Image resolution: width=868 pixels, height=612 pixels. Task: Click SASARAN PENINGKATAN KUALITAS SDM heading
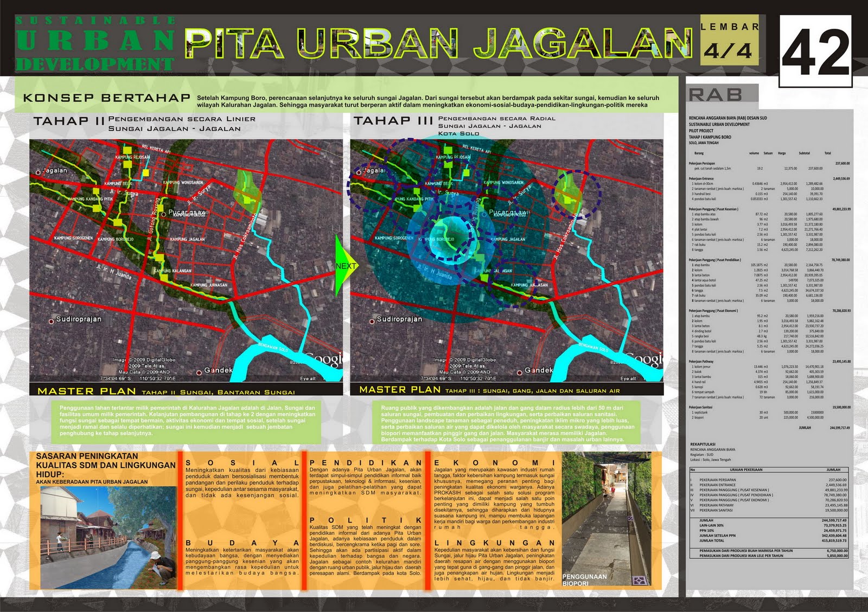tap(105, 465)
